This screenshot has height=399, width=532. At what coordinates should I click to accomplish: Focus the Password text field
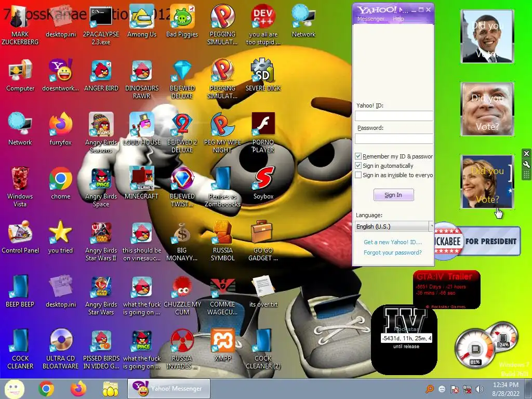coord(394,138)
